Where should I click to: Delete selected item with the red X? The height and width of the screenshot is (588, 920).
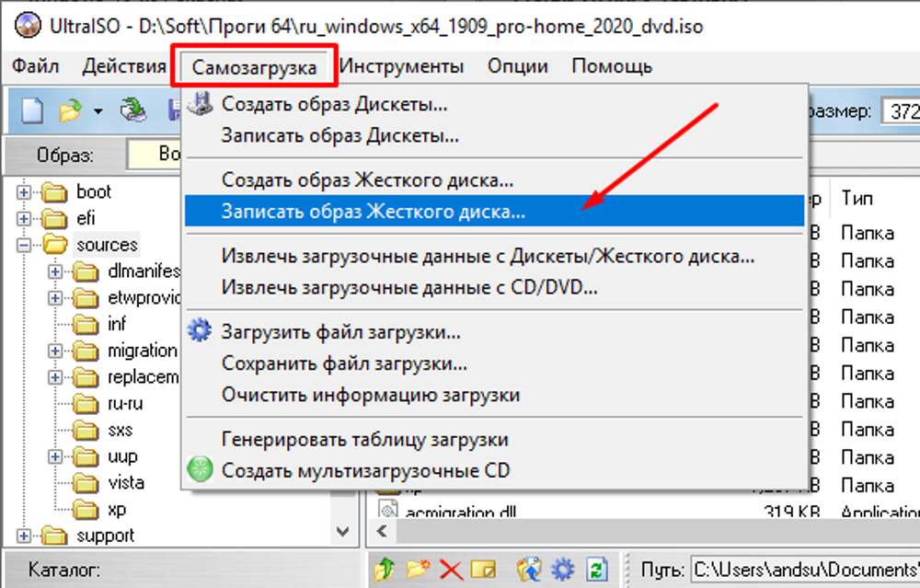(x=449, y=569)
